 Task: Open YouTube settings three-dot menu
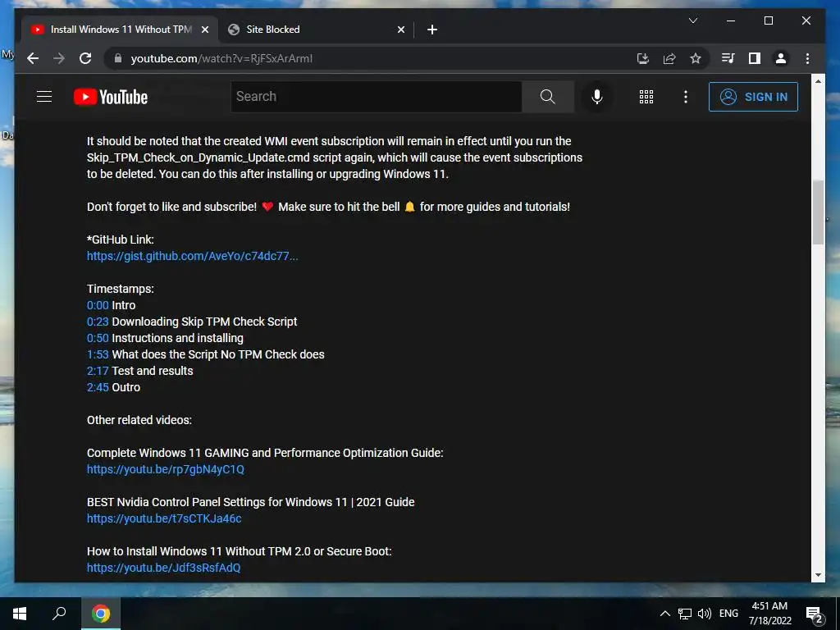point(686,97)
